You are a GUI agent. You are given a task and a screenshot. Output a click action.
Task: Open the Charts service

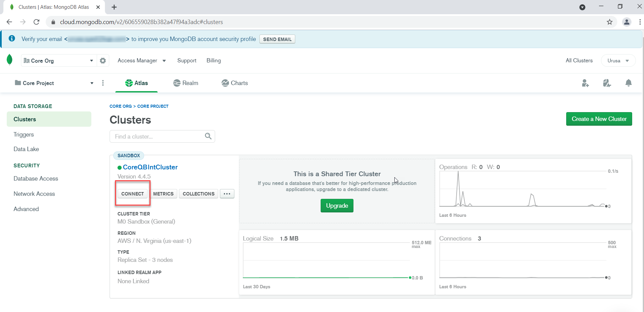(x=234, y=83)
